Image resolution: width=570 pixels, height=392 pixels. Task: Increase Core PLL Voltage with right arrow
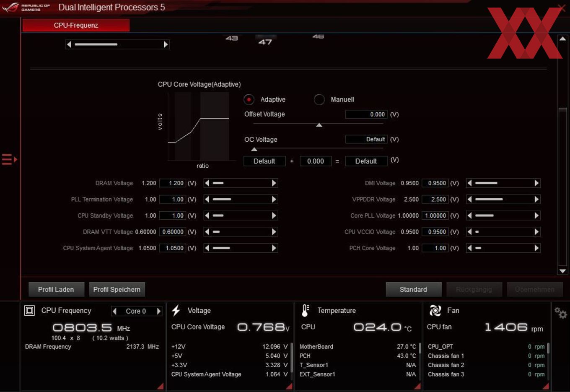click(x=536, y=215)
